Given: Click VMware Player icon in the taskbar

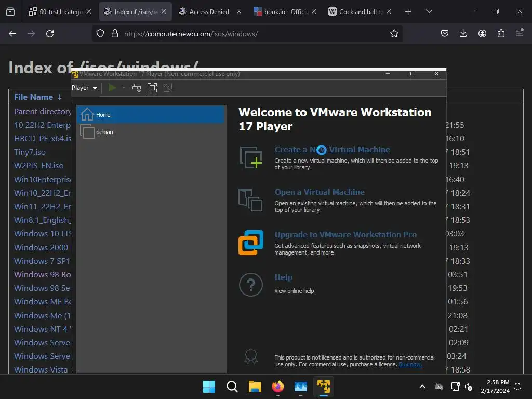Looking at the screenshot, I should click(x=323, y=387).
